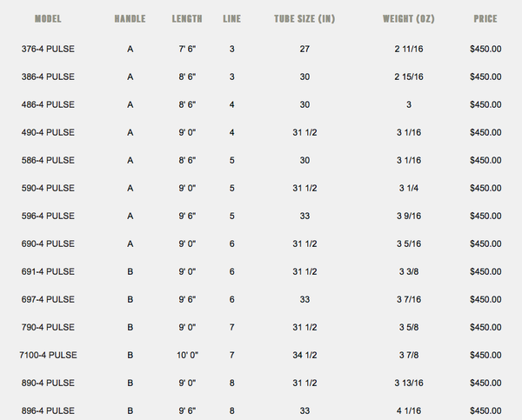Click the MODEL column header

[48, 18]
